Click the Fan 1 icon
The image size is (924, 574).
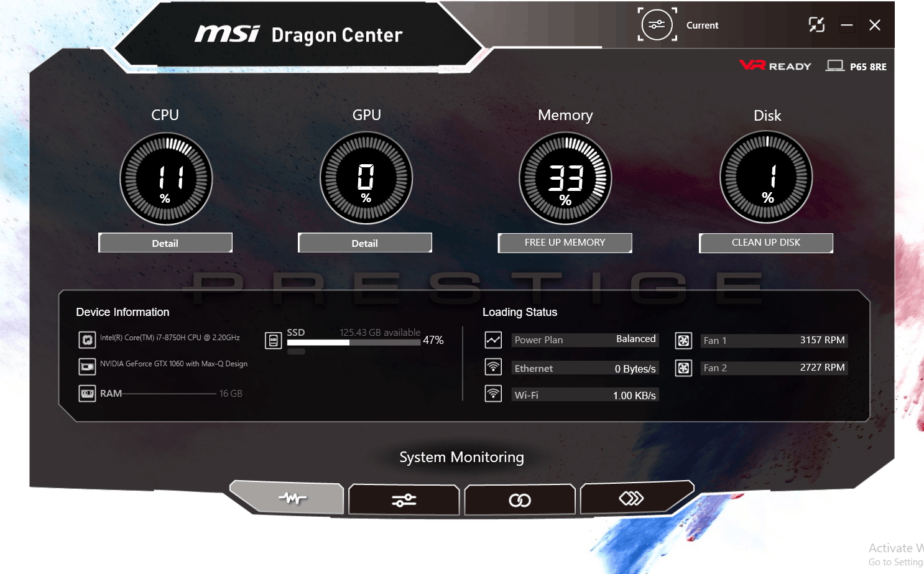click(683, 340)
